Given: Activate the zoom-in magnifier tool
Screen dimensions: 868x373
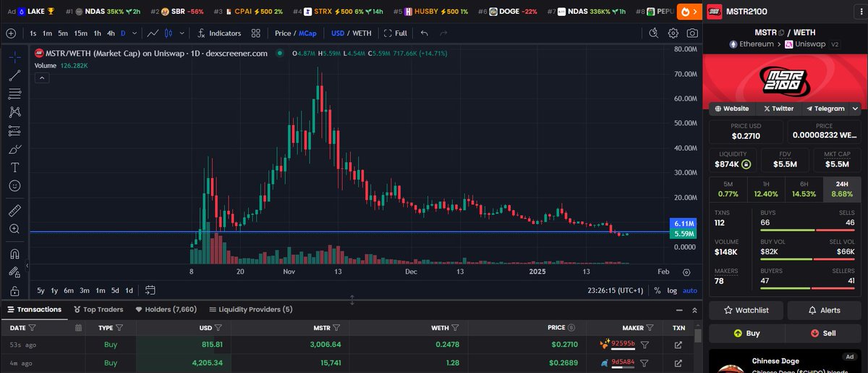Looking at the screenshot, I should click(14, 229).
